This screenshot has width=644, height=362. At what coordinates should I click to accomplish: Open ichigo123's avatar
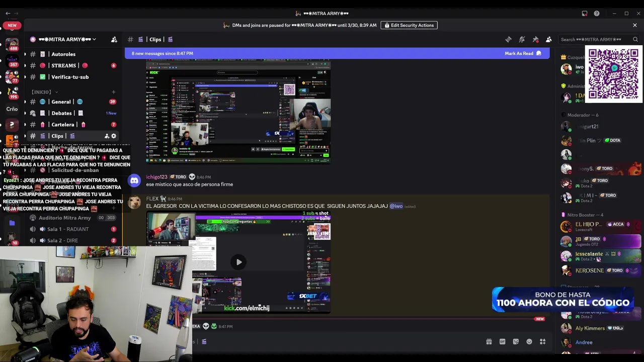(134, 180)
